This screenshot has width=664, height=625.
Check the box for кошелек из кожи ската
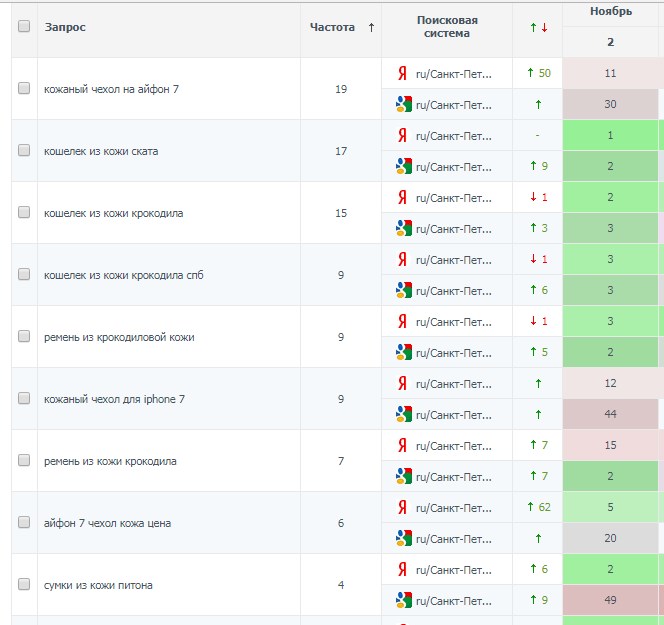pyautogui.click(x=24, y=150)
